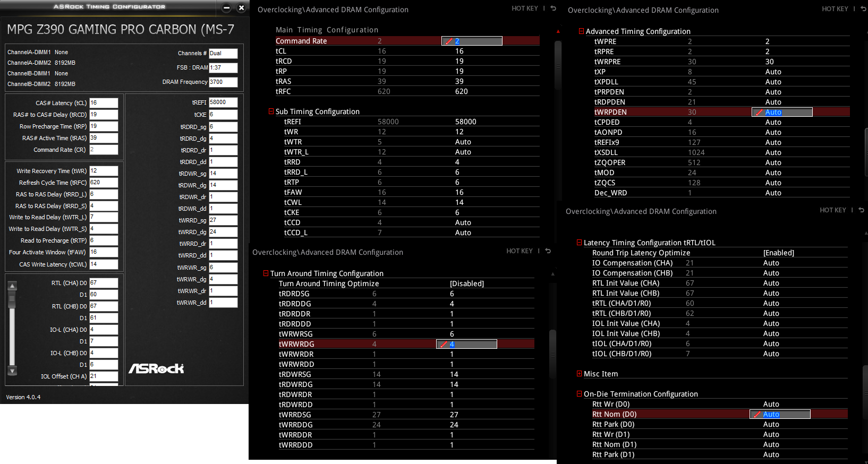Select the tRTL (CHB/D1/R0) row
The image size is (868, 464).
[720, 313]
